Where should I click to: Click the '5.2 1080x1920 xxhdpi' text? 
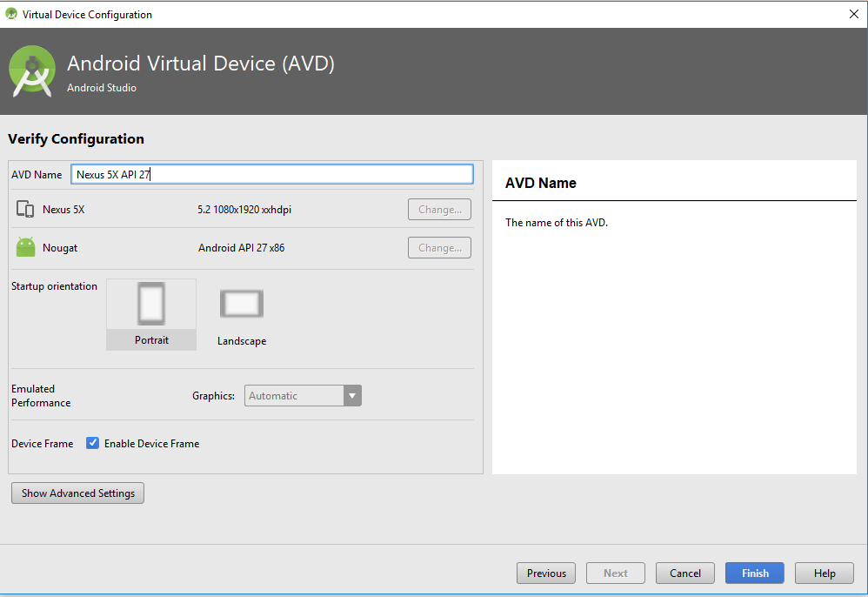[x=244, y=210]
